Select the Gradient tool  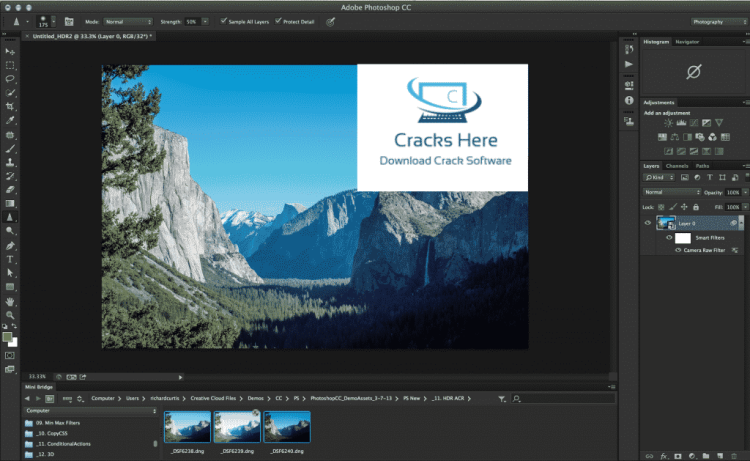pos(10,204)
